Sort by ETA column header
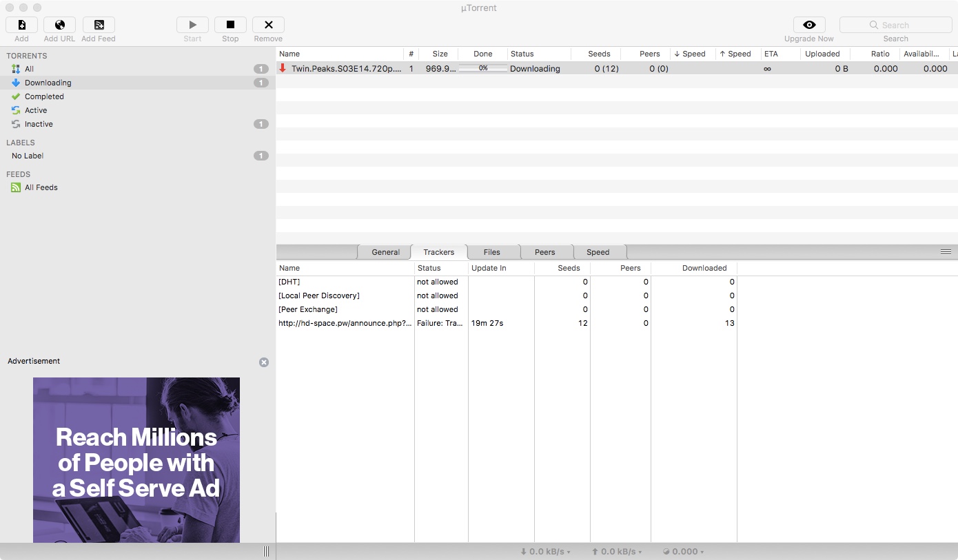The height and width of the screenshot is (560, 958). (x=781, y=54)
